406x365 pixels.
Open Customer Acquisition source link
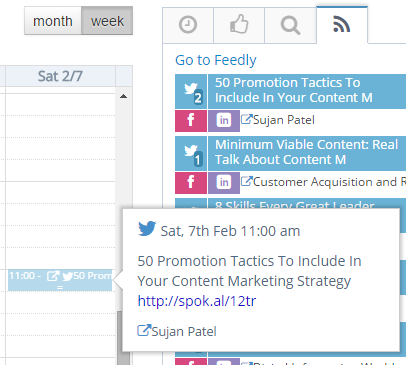click(x=323, y=182)
